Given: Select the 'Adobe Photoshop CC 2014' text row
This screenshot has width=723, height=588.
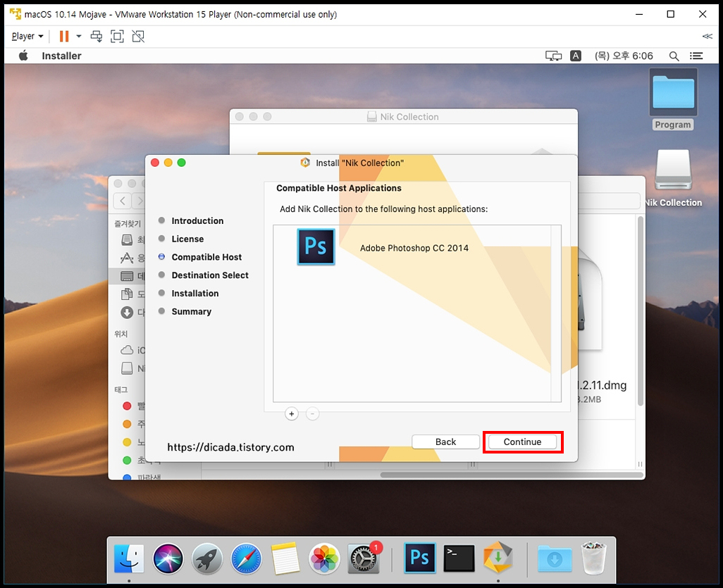Looking at the screenshot, I should 414,248.
